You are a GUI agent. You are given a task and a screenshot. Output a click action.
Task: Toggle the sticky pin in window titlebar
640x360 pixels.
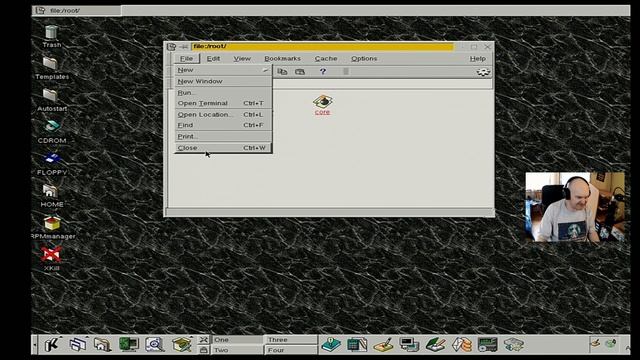click(x=184, y=47)
